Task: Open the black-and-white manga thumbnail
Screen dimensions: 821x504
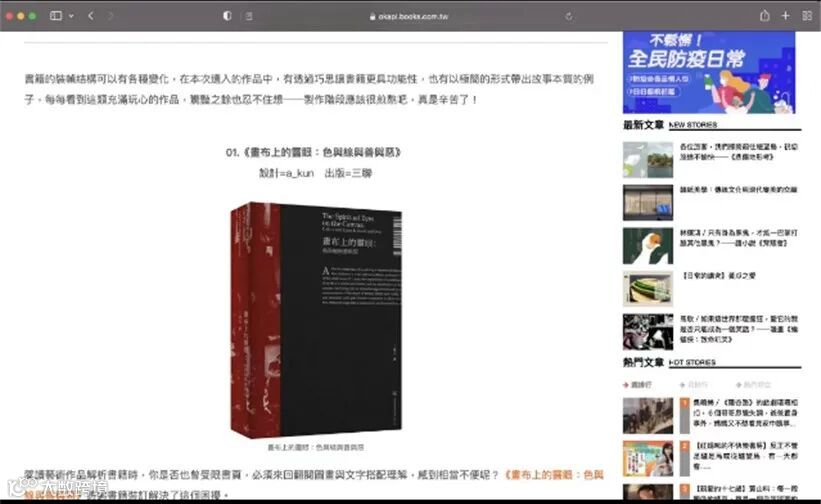Action: pos(648,331)
